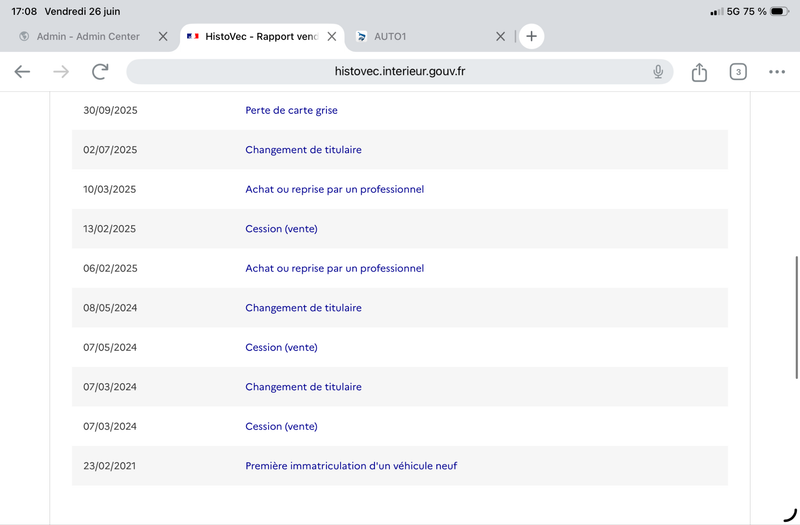Reload the HistoVec page
The width and height of the screenshot is (800, 525).
point(100,71)
